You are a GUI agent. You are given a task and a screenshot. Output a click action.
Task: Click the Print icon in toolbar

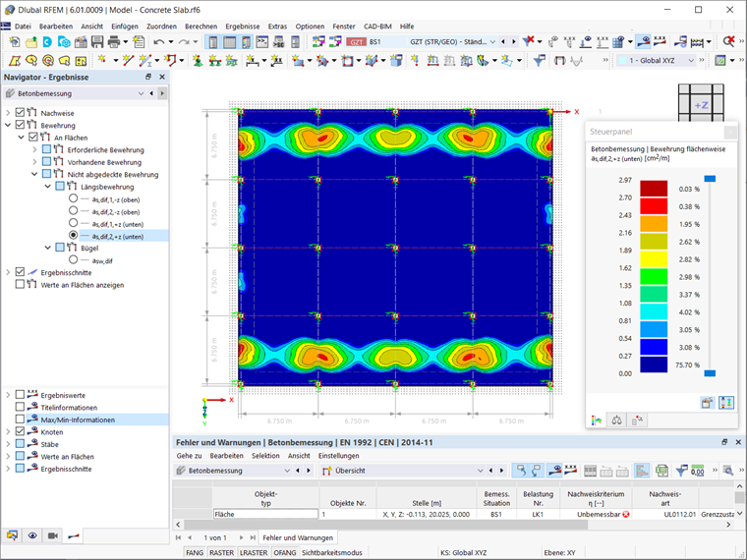pyautogui.click(x=115, y=42)
